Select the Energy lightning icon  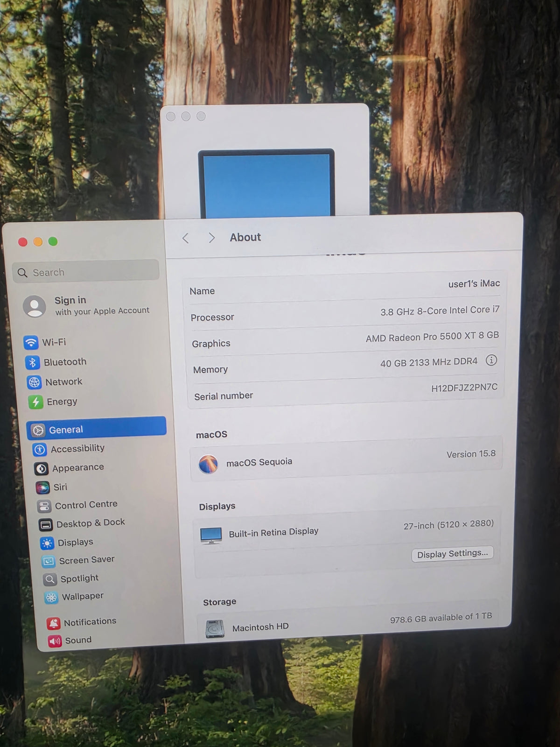tap(35, 402)
